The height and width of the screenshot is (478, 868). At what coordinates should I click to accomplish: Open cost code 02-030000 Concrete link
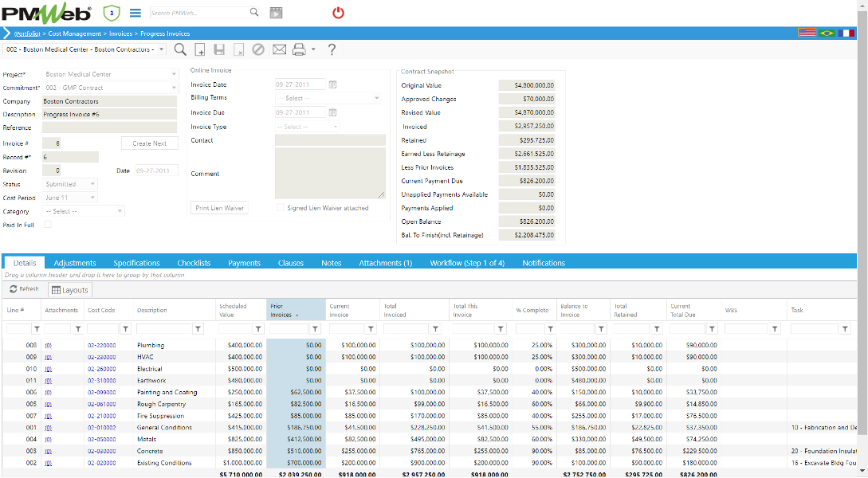(102, 452)
